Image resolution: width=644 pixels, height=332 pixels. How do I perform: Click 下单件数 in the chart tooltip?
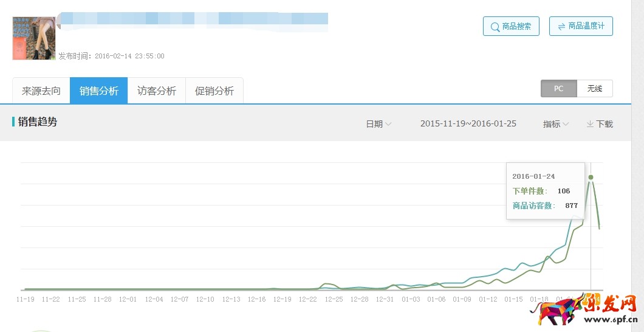click(x=532, y=191)
